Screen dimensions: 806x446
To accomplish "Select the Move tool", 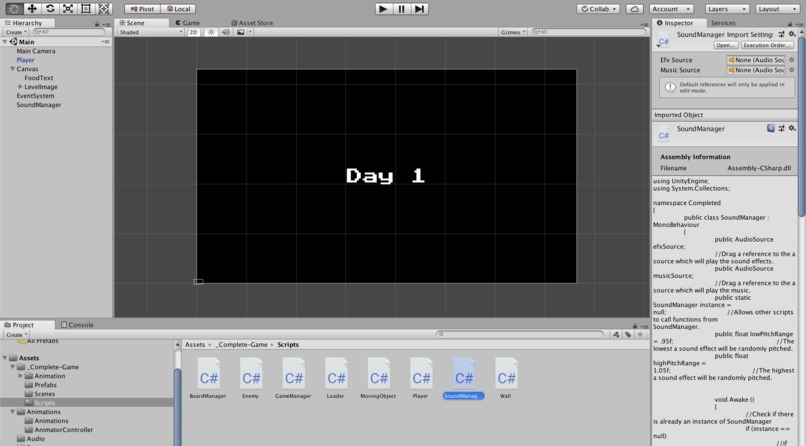I will [x=32, y=9].
